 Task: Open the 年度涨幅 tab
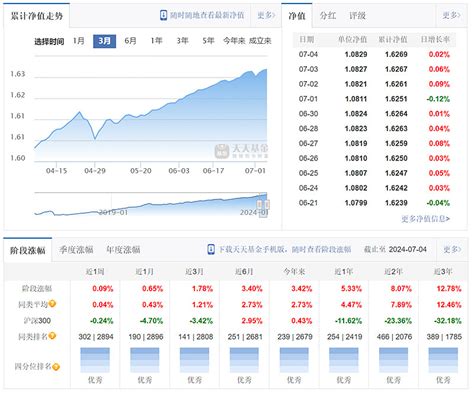123,250
